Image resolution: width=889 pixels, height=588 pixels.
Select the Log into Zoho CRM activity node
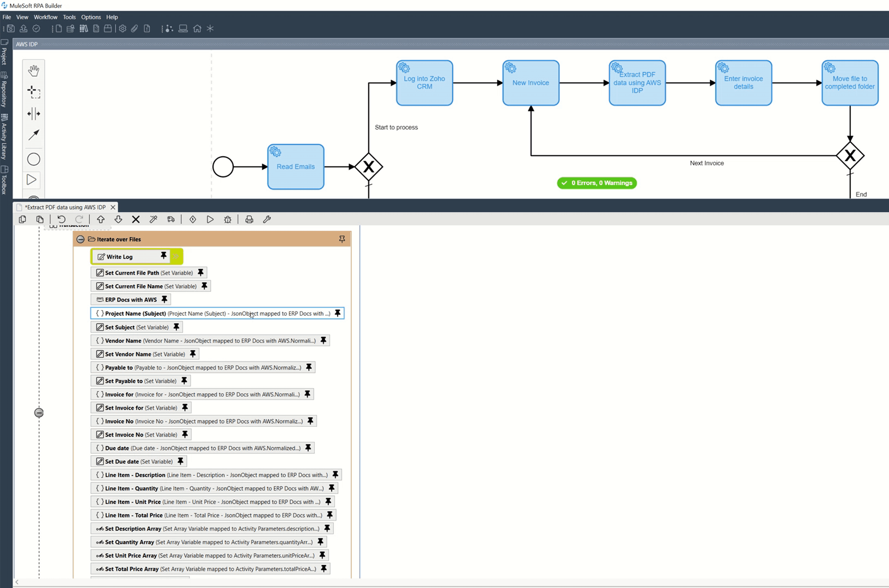(424, 83)
